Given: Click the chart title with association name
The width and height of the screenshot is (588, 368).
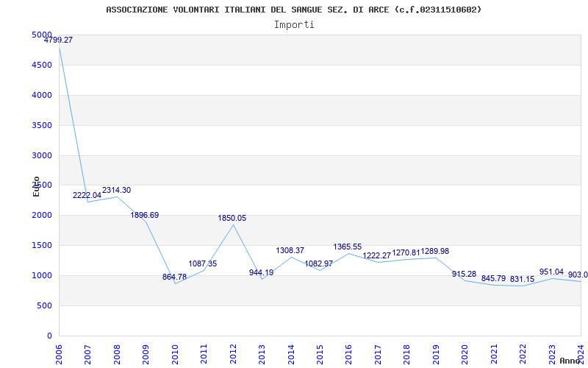Looking at the screenshot, I should click(x=294, y=10).
